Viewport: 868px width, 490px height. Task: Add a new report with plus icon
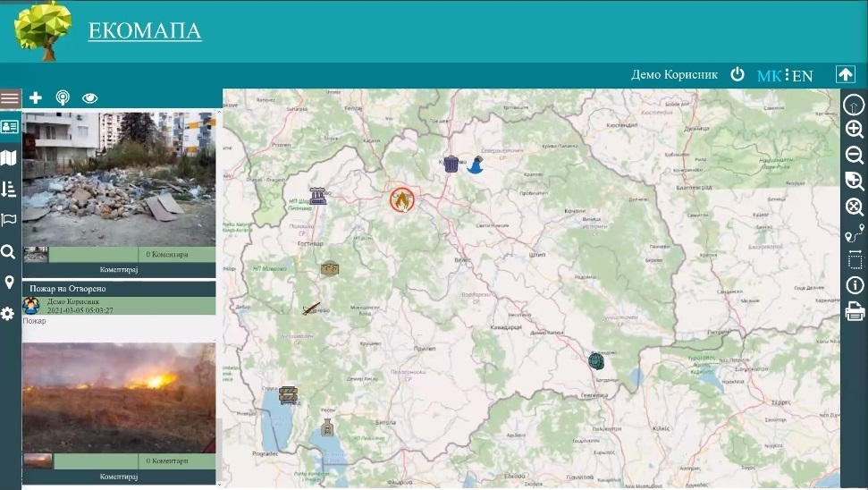click(x=36, y=98)
